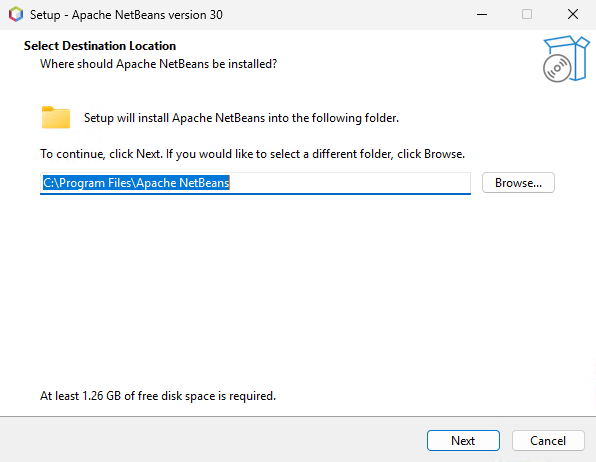Click the disc part of the installer graphic
The image size is (596, 462).
click(x=557, y=68)
